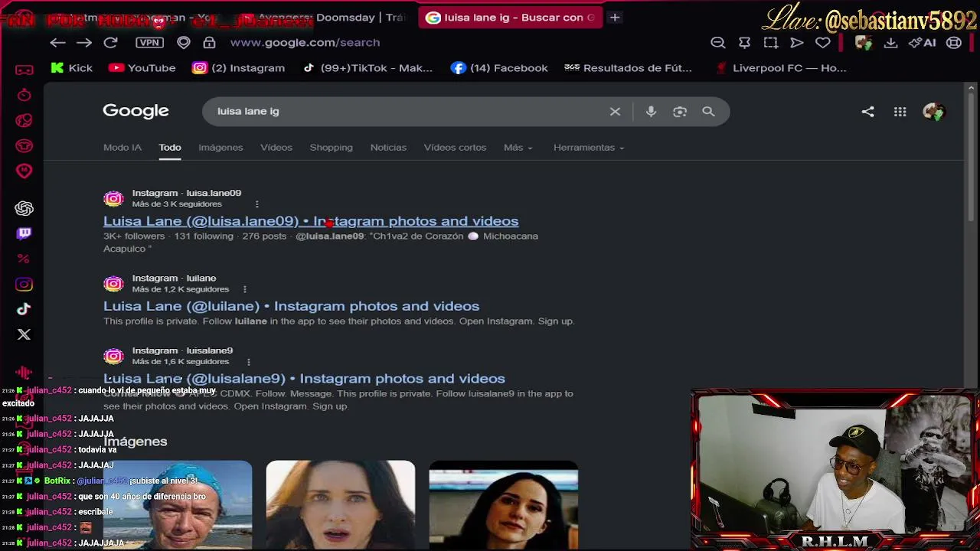Switch to the Vídeos cortos tab
The height and width of the screenshot is (551, 980).
pyautogui.click(x=455, y=148)
